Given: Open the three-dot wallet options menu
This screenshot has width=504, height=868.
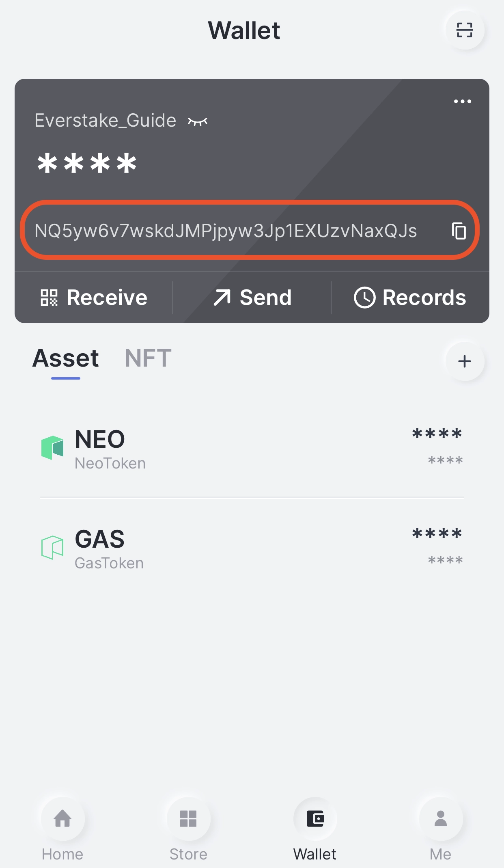Looking at the screenshot, I should pos(463,101).
